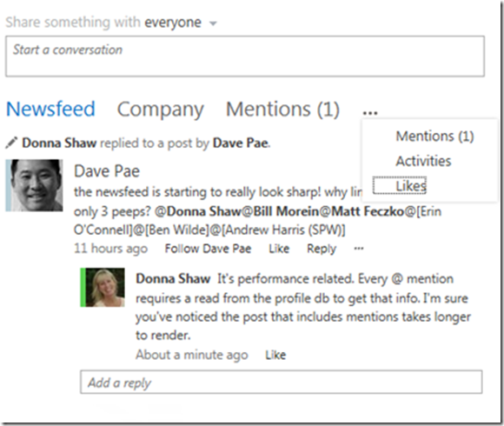
Task: Like Donna Shaw's reply
Action: click(x=275, y=355)
